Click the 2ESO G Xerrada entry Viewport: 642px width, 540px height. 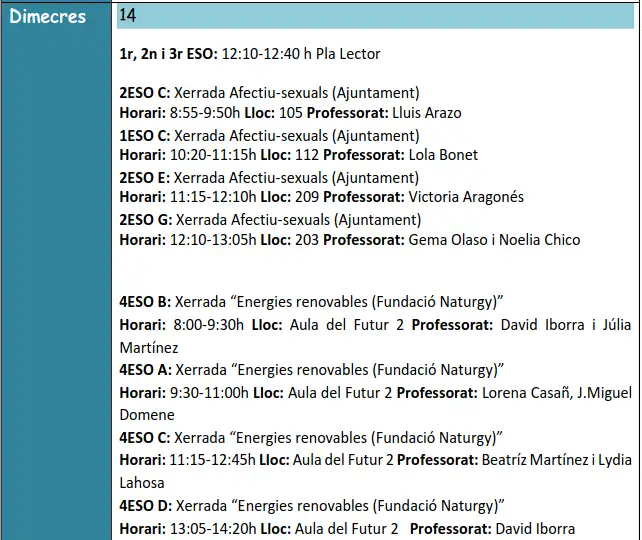[x=270, y=219]
